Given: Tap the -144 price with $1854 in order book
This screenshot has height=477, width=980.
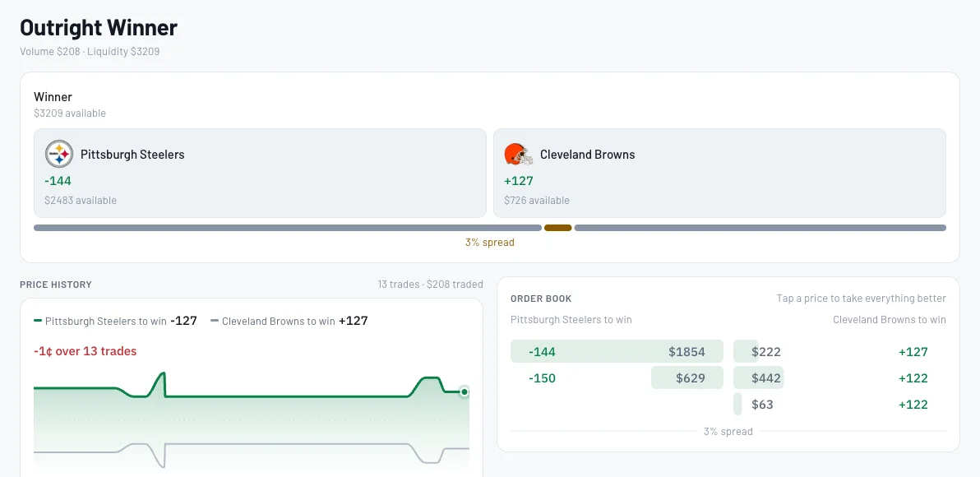Looking at the screenshot, I should coord(542,351).
